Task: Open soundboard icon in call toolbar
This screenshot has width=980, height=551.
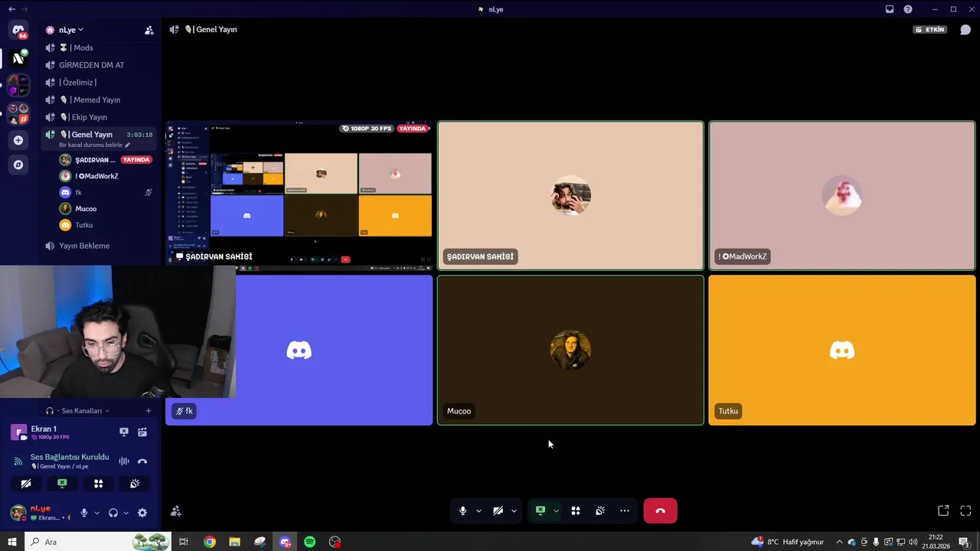Action: pos(600,510)
